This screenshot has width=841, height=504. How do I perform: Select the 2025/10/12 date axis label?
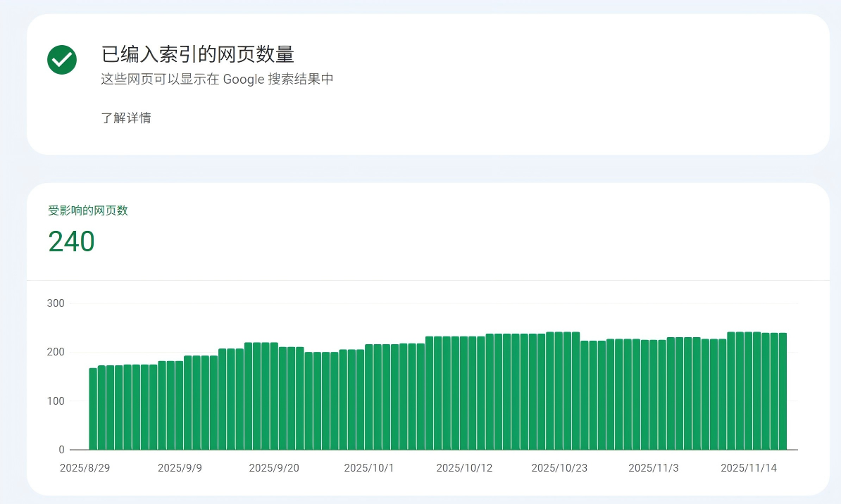(x=464, y=468)
